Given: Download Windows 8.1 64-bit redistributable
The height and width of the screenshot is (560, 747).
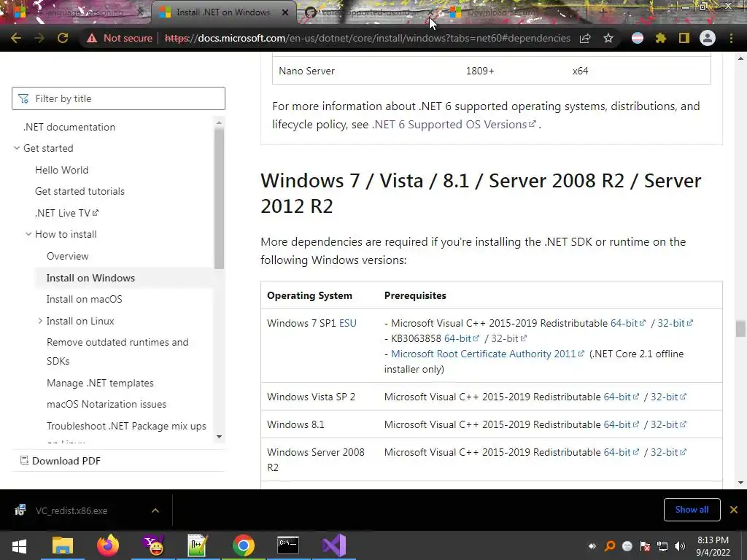Looking at the screenshot, I should pyautogui.click(x=621, y=424).
